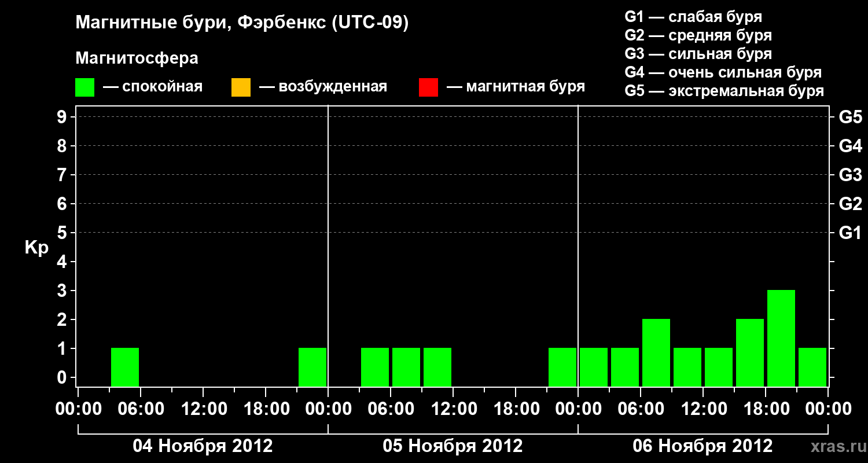Viewport: 868px width, 463px height.
Task: Select the 06 Ноября bar at 03:00–06:00
Action: [x=625, y=368]
